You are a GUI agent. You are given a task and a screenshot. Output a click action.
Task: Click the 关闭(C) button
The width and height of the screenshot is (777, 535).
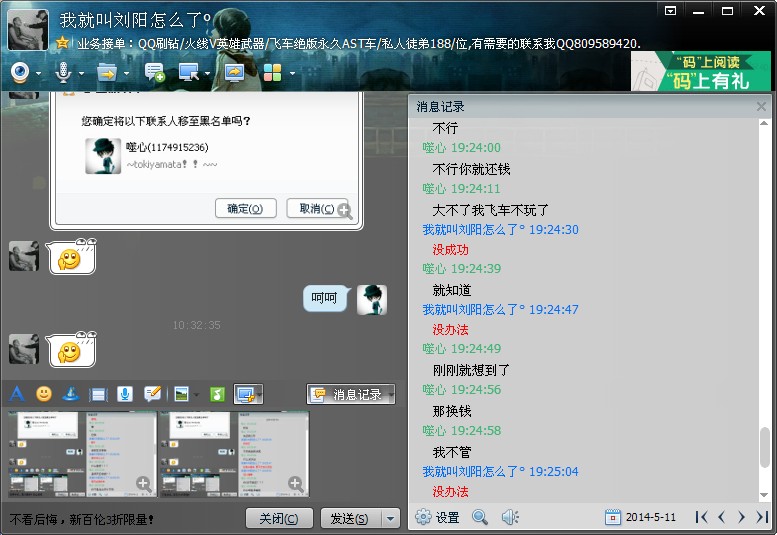tap(279, 519)
